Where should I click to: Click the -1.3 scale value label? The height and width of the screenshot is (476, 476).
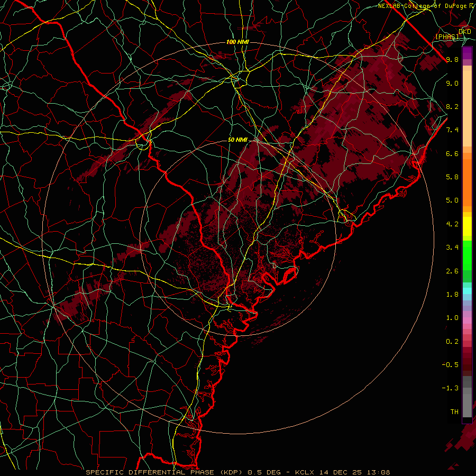tap(450, 388)
